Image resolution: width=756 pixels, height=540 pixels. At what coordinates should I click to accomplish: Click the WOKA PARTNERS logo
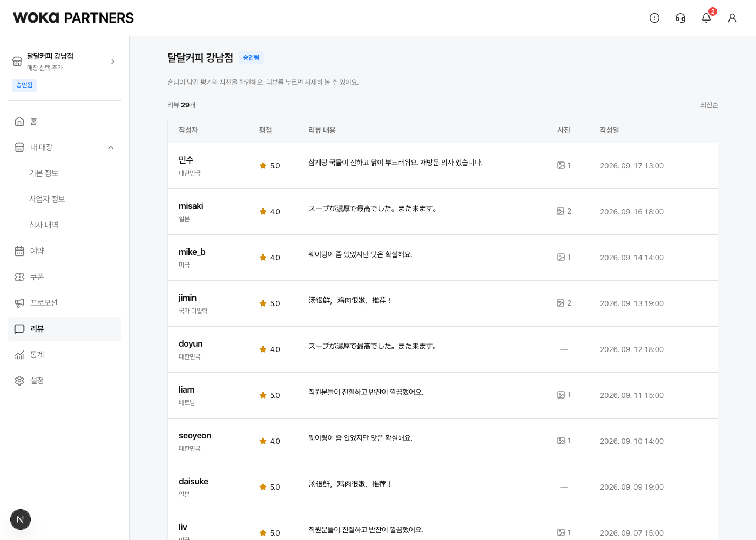73,18
